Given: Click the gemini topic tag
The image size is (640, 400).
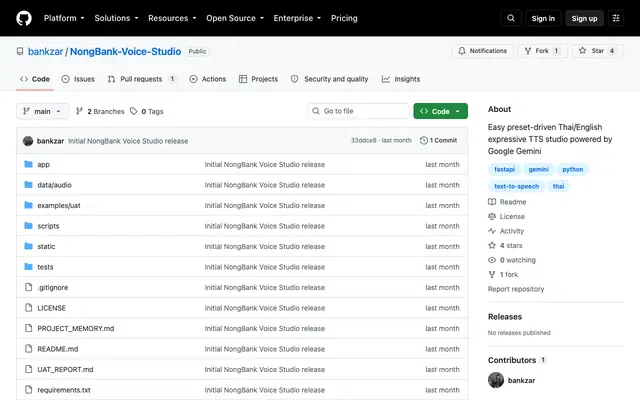Looking at the screenshot, I should pyautogui.click(x=538, y=169).
